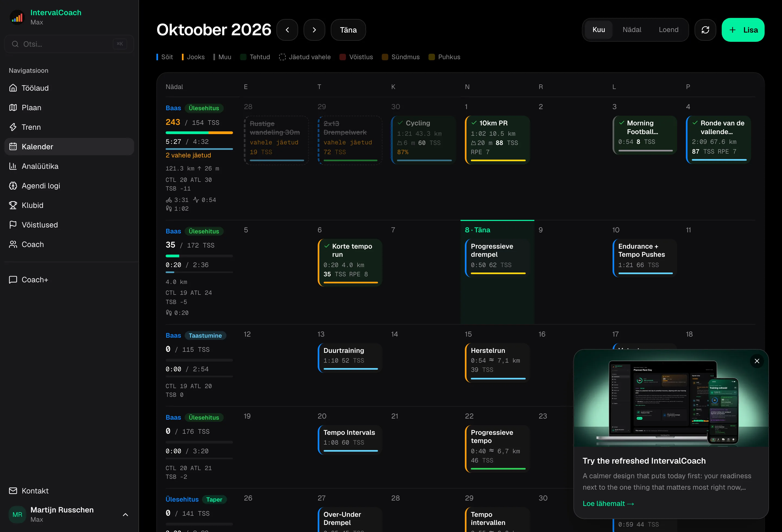The width and height of the screenshot is (782, 532).
Task: Open the Võistlused flag icon
Action: click(13, 225)
